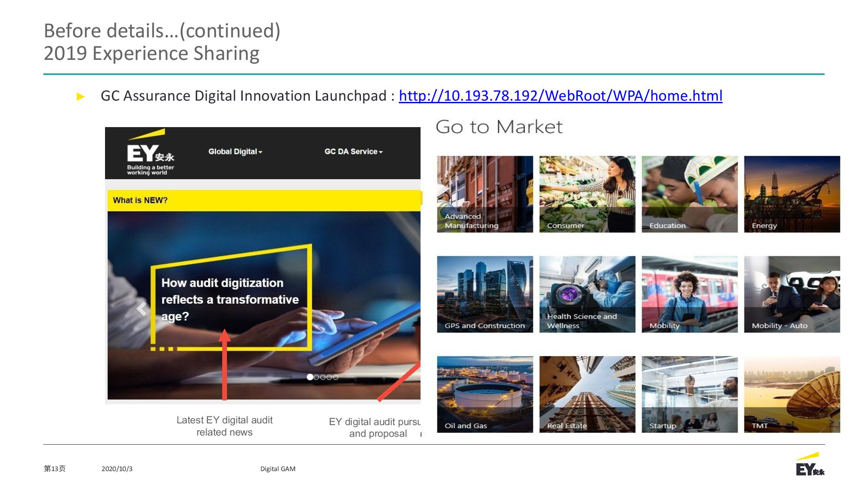868x488 pixels.
Task: Click the 'Latest EY digital audit related news' caption
Action: coord(224,426)
